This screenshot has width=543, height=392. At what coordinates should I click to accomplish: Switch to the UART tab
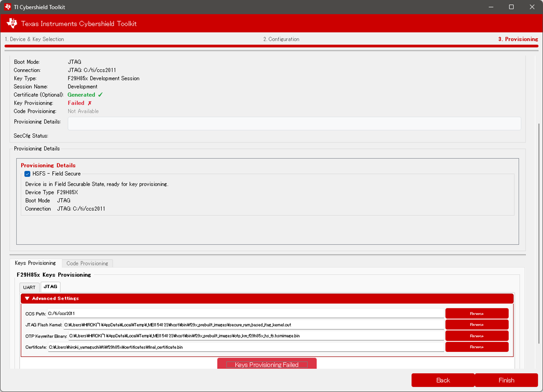point(29,287)
